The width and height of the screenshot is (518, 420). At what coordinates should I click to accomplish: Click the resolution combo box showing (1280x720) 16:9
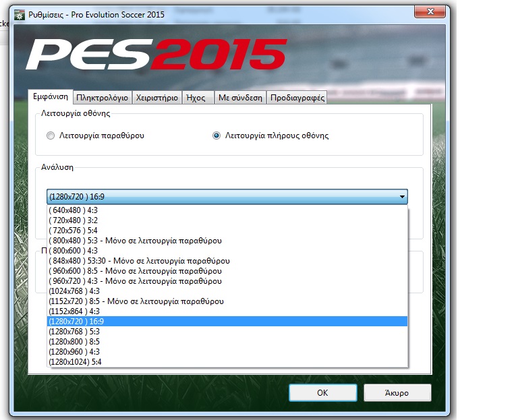[227, 197]
